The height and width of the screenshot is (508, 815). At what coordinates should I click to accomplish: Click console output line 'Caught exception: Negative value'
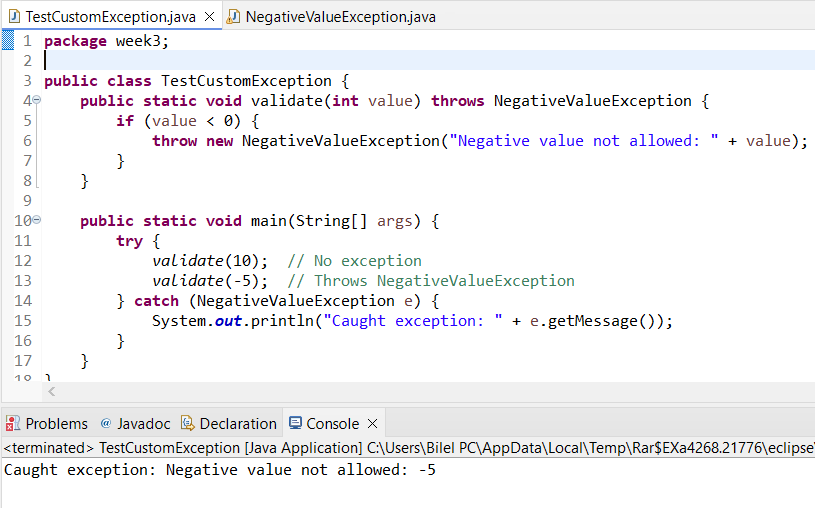coord(220,470)
